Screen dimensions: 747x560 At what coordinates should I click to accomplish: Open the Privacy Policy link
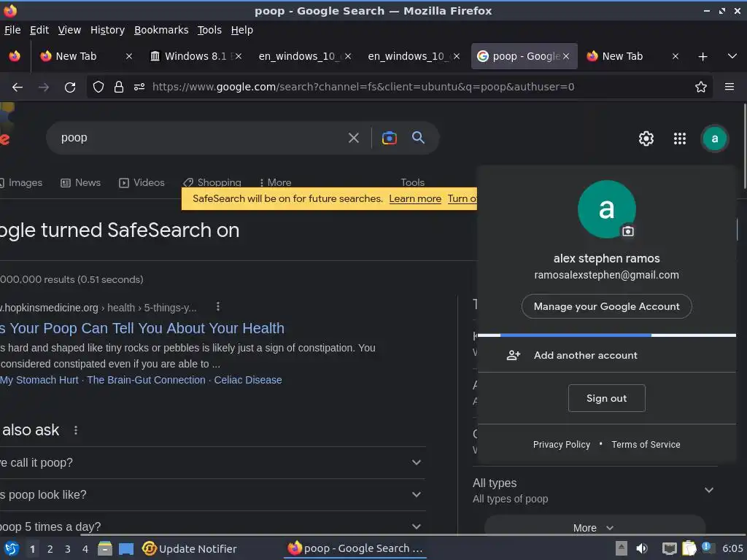[x=561, y=444]
